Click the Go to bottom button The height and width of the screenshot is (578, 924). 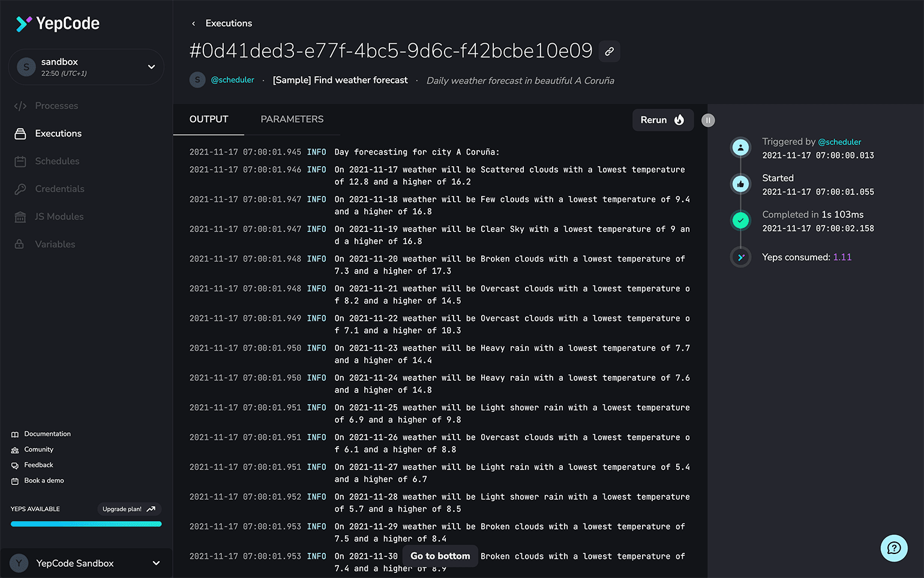pyautogui.click(x=440, y=556)
